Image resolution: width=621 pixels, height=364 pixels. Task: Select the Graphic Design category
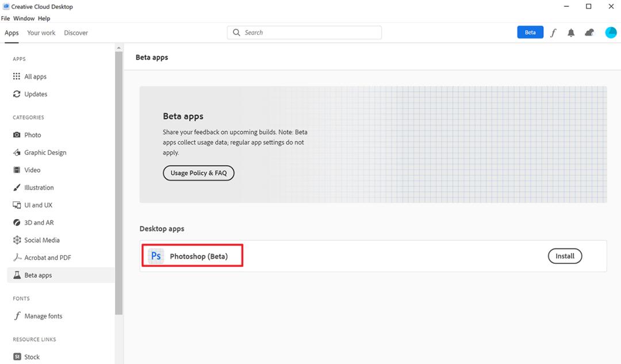pos(45,152)
